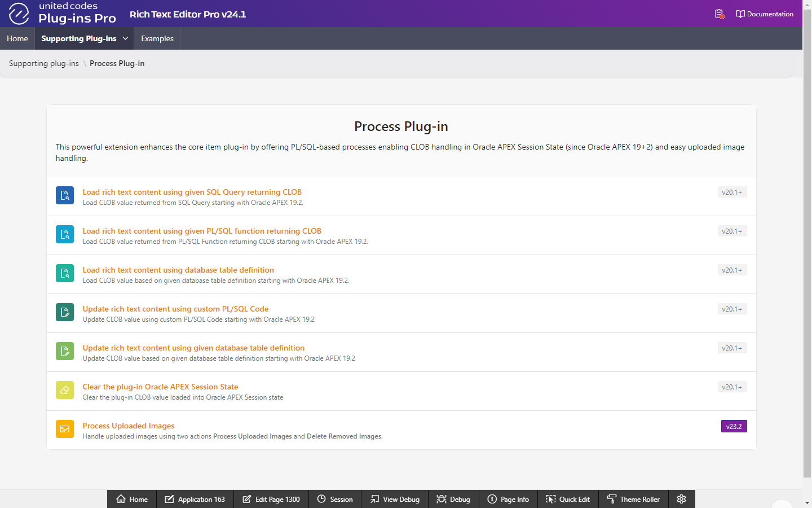
Task: Click Page Info in developer toolbar
Action: (508, 499)
